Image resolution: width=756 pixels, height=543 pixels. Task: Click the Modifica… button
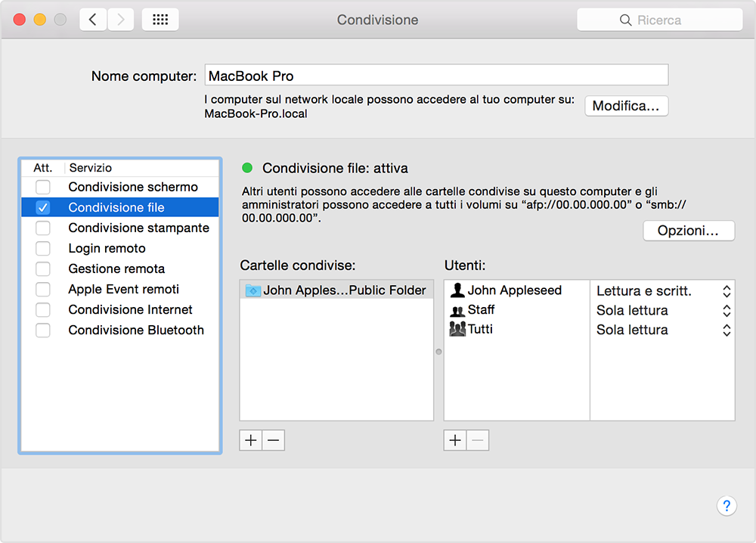626,106
